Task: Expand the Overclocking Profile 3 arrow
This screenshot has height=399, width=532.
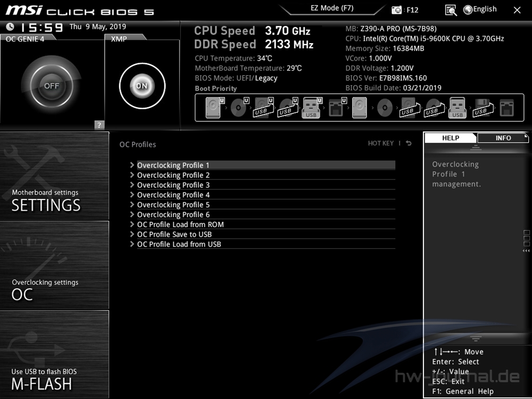Action: click(132, 185)
